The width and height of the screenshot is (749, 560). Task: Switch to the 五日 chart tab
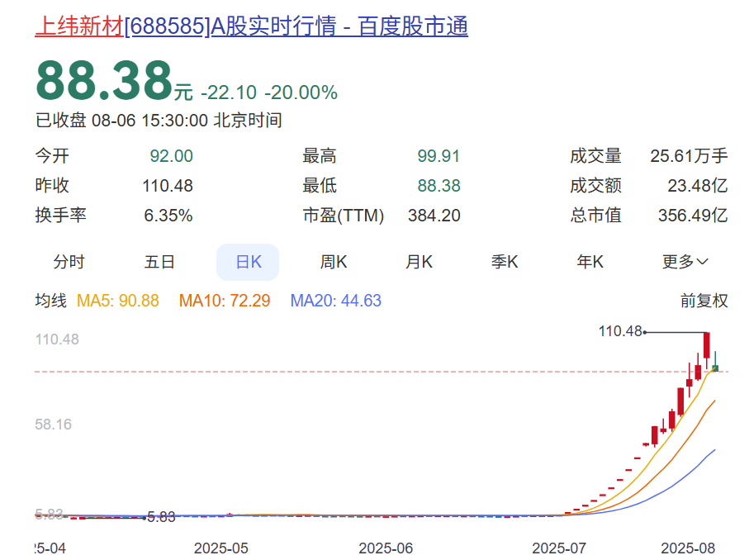(159, 262)
